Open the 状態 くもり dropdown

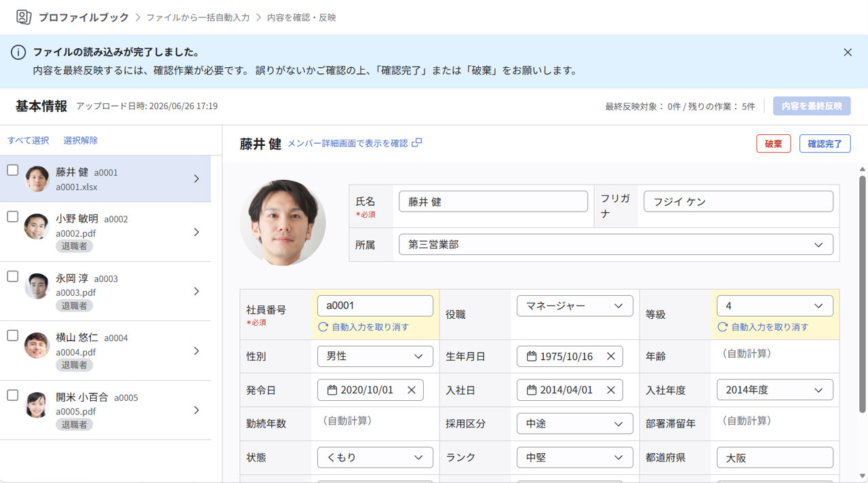coord(375,457)
